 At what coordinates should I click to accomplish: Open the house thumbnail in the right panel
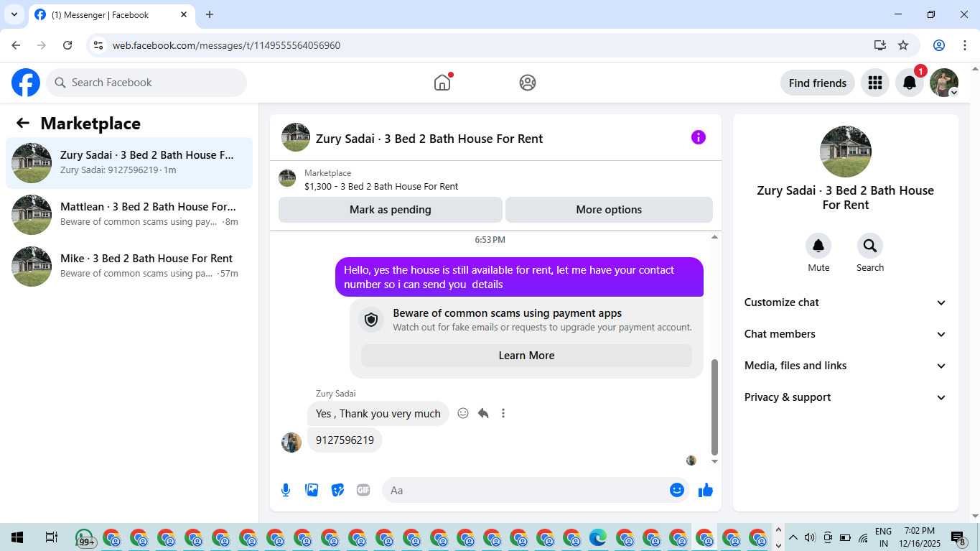pos(846,152)
